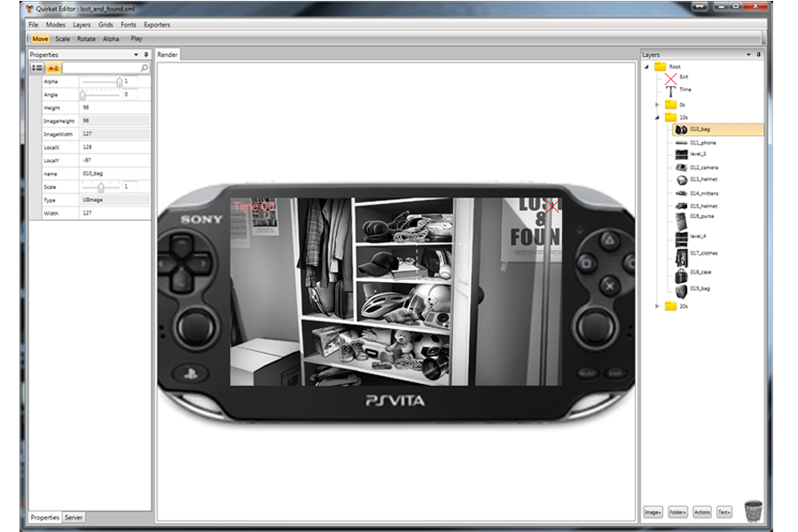Open the Layers menu
798x532 pixels.
(82, 25)
